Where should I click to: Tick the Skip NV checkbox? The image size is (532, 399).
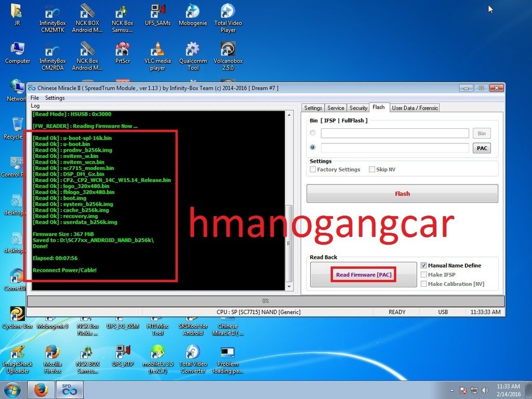[x=372, y=169]
